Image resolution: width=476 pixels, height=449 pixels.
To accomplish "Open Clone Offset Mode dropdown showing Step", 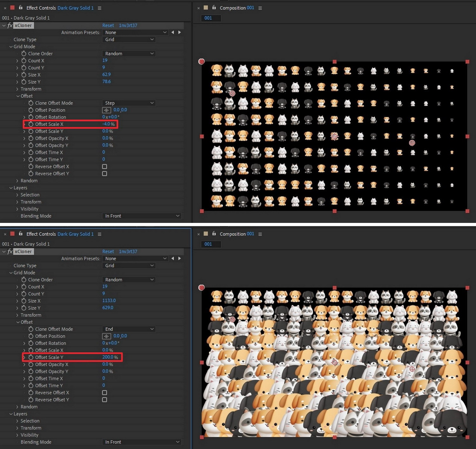I will 129,103.
